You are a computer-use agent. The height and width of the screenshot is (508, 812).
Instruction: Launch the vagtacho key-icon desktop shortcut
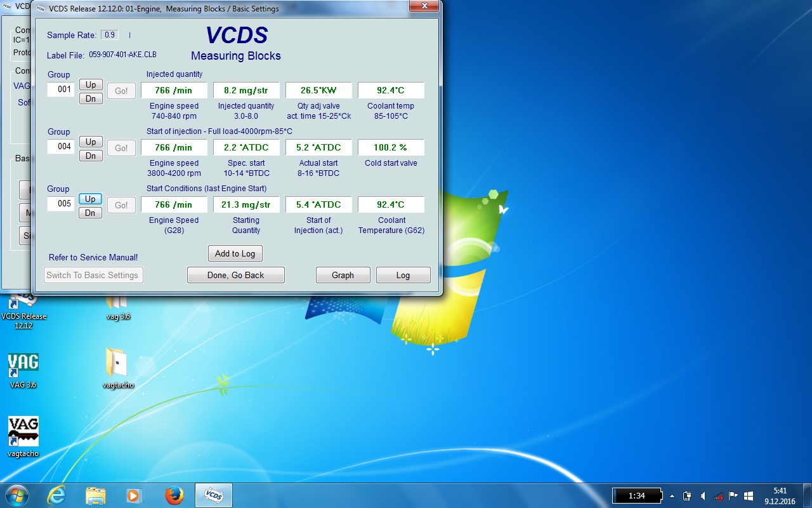point(23,437)
